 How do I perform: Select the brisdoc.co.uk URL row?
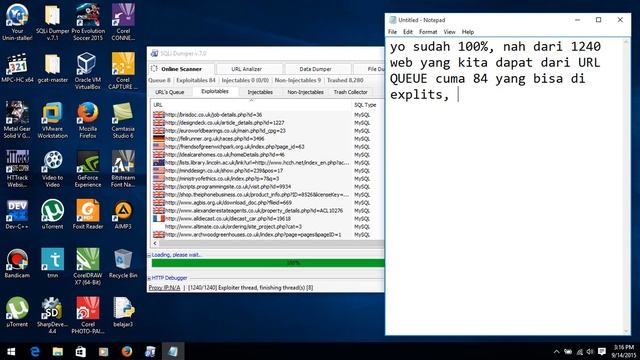(267, 115)
